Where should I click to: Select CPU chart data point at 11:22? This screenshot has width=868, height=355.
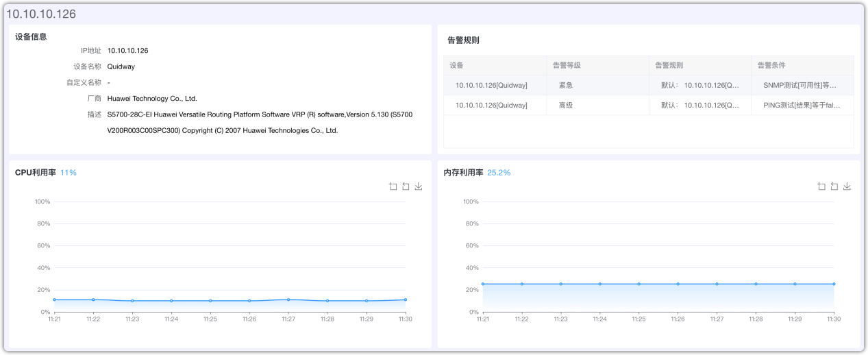click(x=93, y=299)
